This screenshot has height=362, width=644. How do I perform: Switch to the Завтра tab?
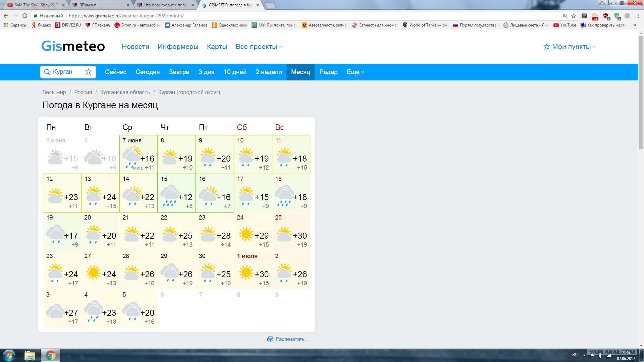[x=179, y=72]
